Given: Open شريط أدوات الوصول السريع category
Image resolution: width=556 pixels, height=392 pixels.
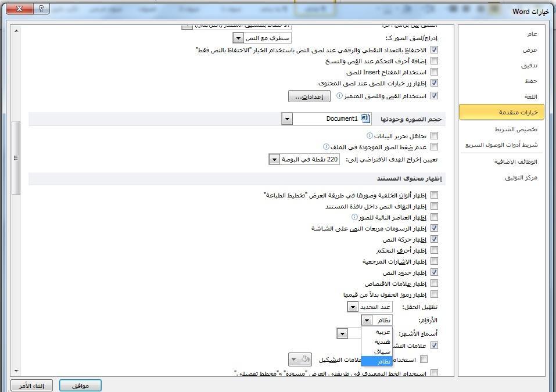Looking at the screenshot, I should (x=501, y=145).
